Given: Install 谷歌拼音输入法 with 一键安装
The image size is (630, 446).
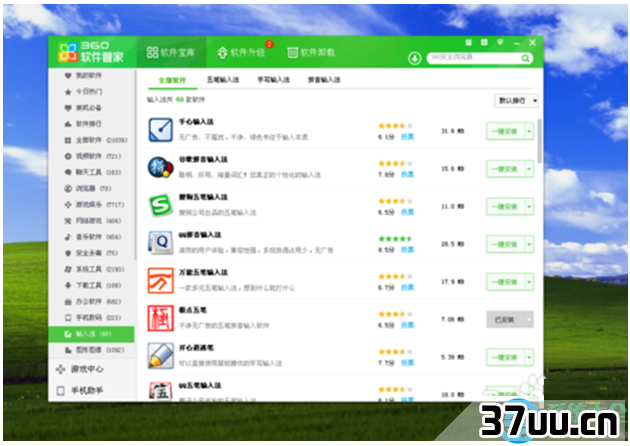Looking at the screenshot, I should pos(505,169).
